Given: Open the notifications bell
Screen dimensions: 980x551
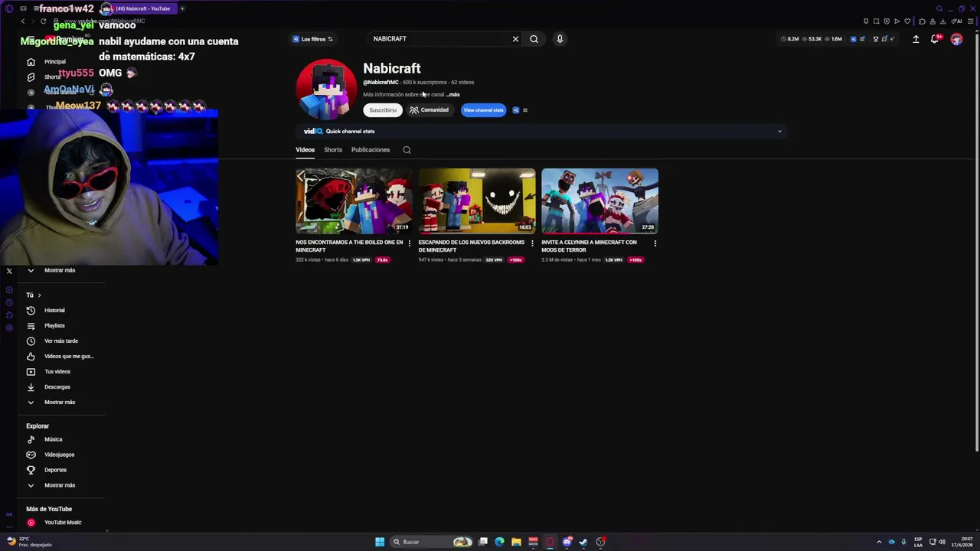Looking at the screenshot, I should [935, 39].
